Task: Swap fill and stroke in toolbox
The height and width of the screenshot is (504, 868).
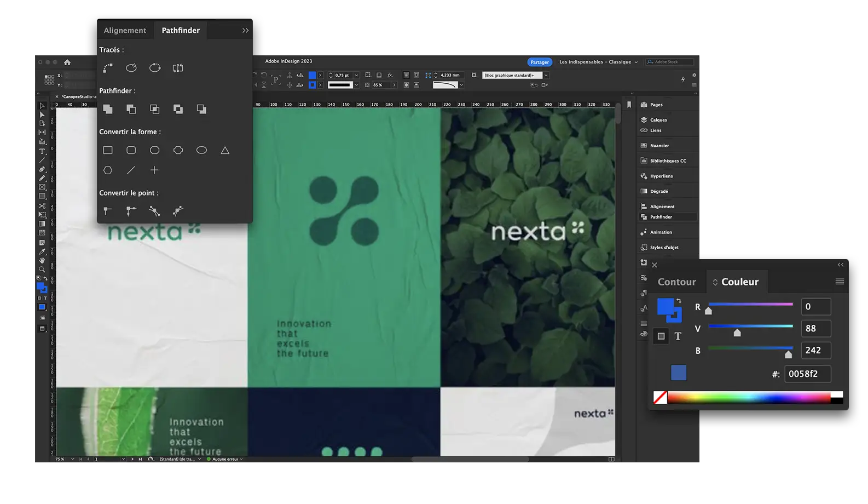Action: point(45,278)
